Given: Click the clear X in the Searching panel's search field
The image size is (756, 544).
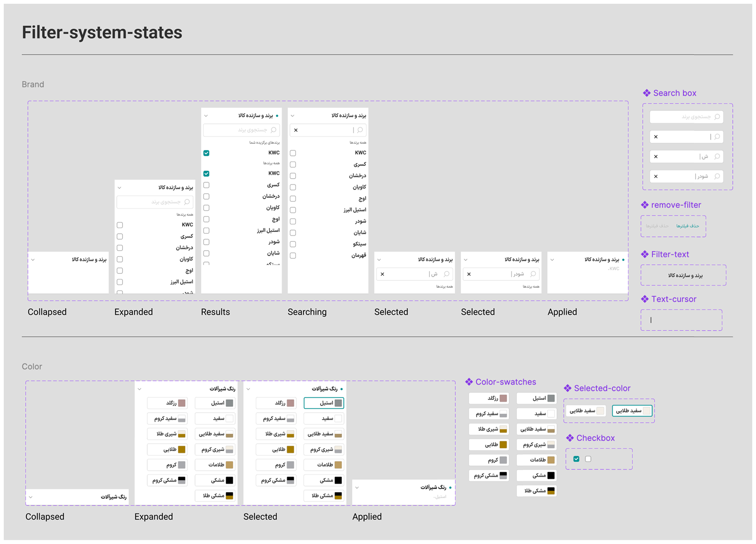Looking at the screenshot, I should point(296,130).
